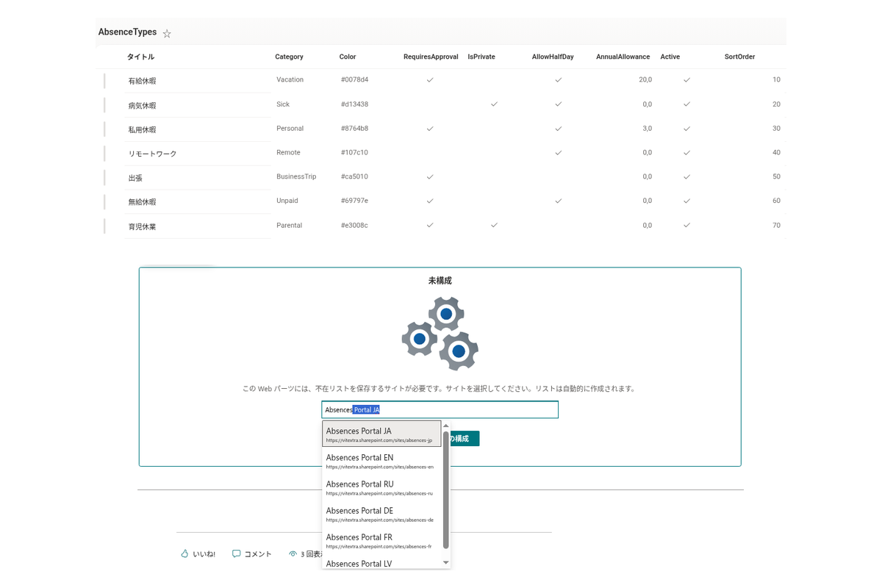Select Absences Portal DE site option

[381, 513]
